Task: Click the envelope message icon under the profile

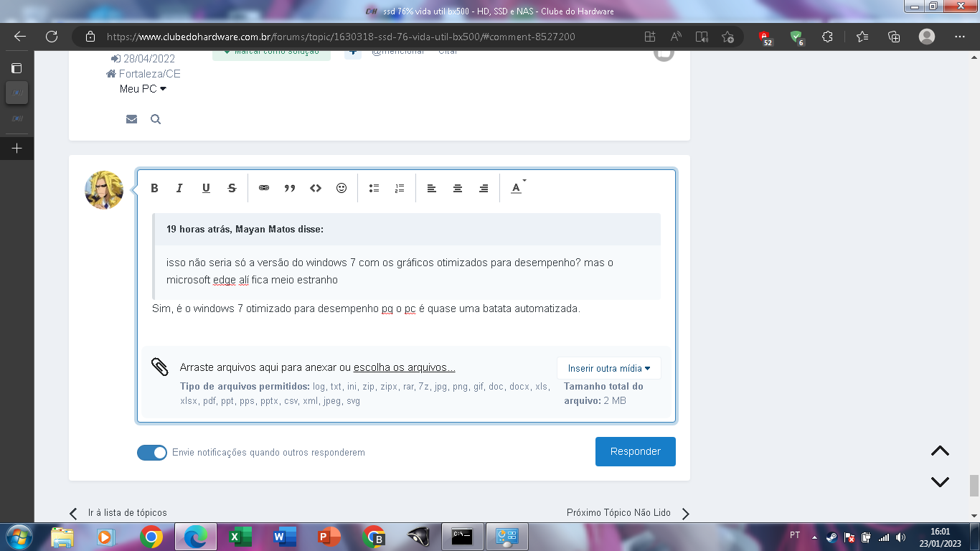Action: pyautogui.click(x=131, y=119)
